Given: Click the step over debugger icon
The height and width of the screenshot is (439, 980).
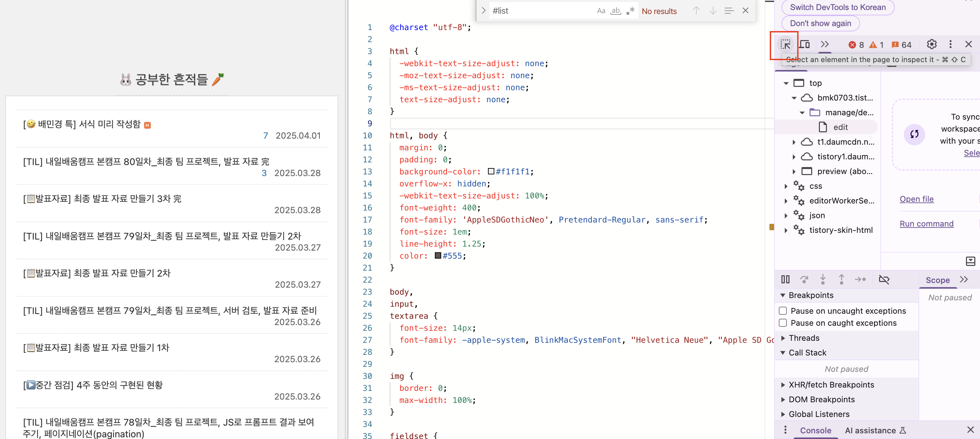Looking at the screenshot, I should point(804,280).
